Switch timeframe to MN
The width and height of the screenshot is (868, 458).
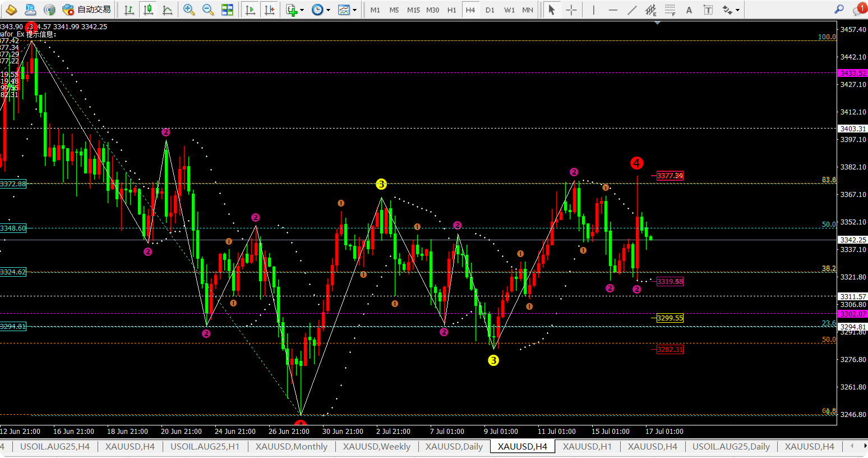click(x=528, y=10)
